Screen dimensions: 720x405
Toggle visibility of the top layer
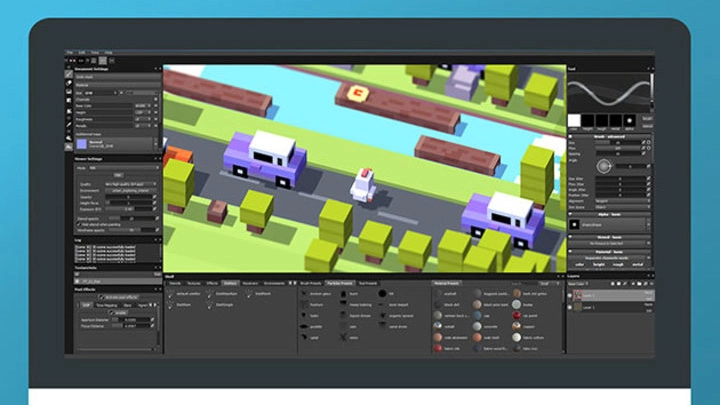[570, 296]
